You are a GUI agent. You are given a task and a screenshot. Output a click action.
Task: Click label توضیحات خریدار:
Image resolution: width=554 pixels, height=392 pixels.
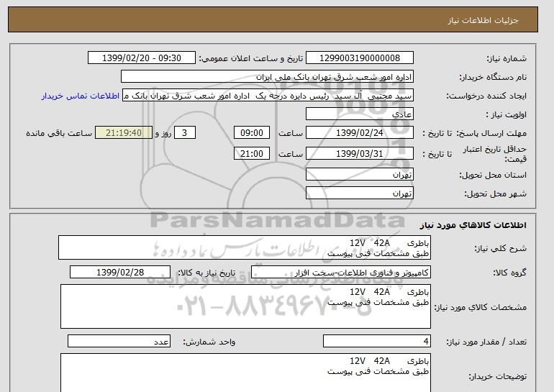click(x=497, y=376)
